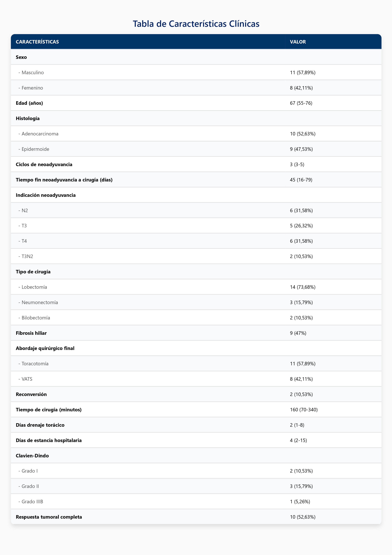392x555 pixels.
Task: Select the 'Ciclos de neoadyuvancia' row label
Action: (44, 165)
